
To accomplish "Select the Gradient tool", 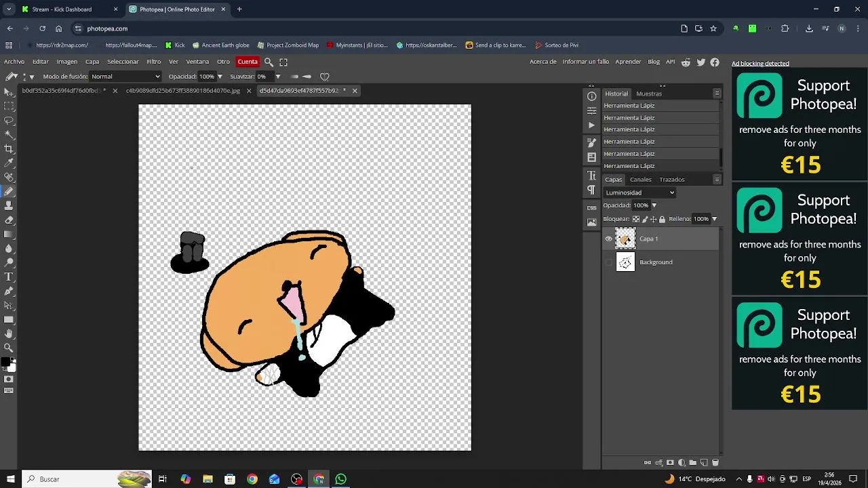I will (x=9, y=234).
